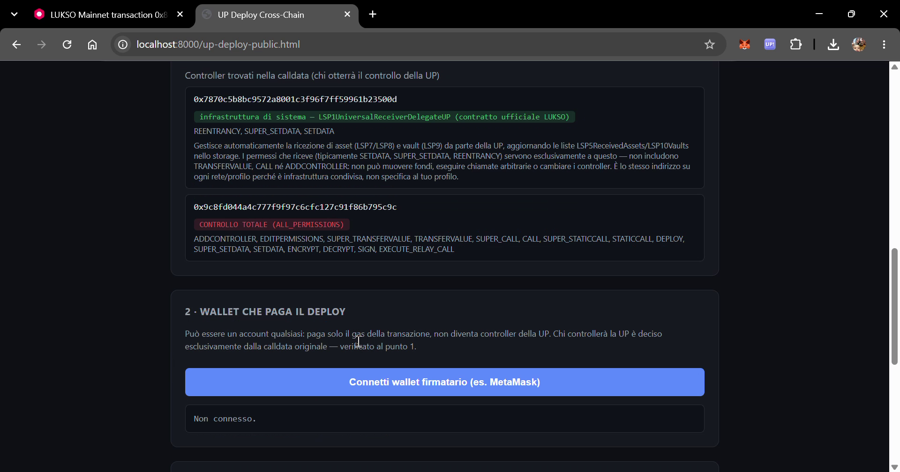Click the scrollbar up arrow
This screenshot has width=900, height=472.
coord(894,67)
